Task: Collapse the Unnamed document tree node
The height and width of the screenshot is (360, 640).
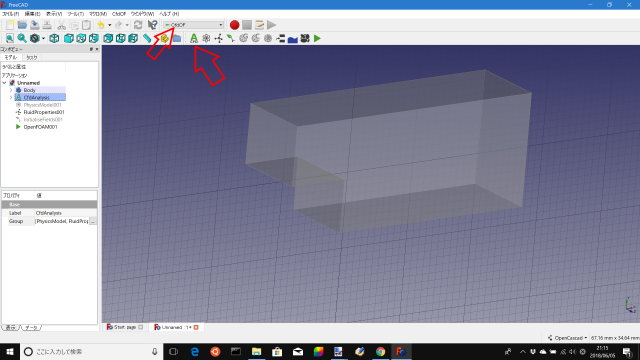Action: coord(4,83)
